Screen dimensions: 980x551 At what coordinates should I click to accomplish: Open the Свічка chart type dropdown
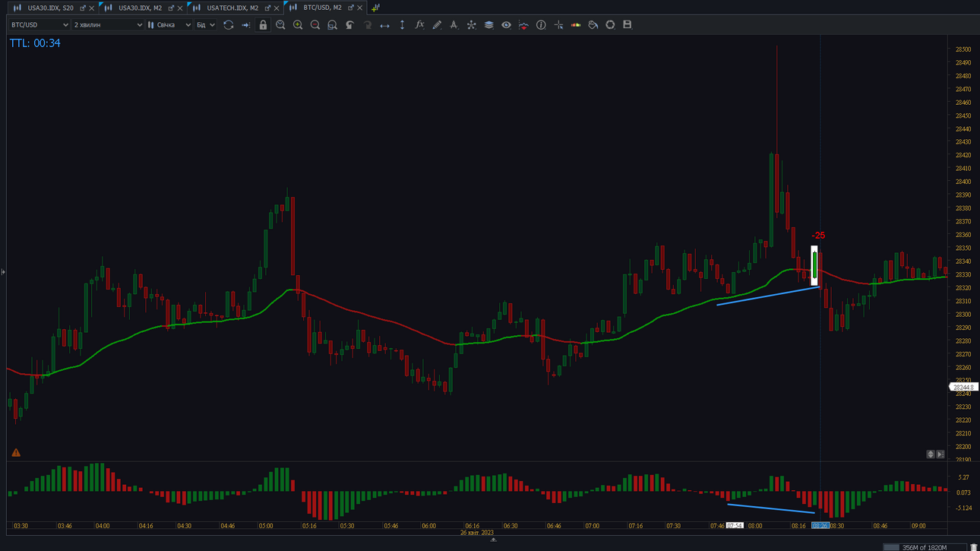pos(169,25)
